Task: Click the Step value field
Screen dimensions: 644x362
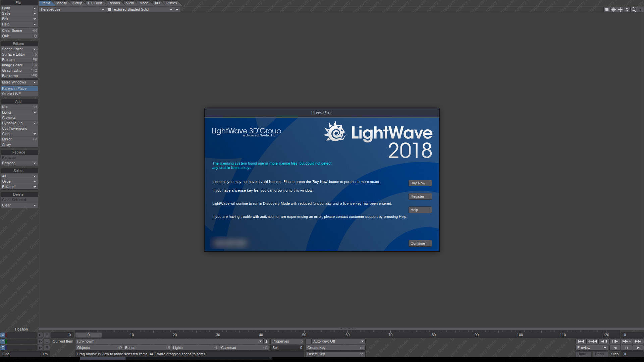Action: [632, 354]
